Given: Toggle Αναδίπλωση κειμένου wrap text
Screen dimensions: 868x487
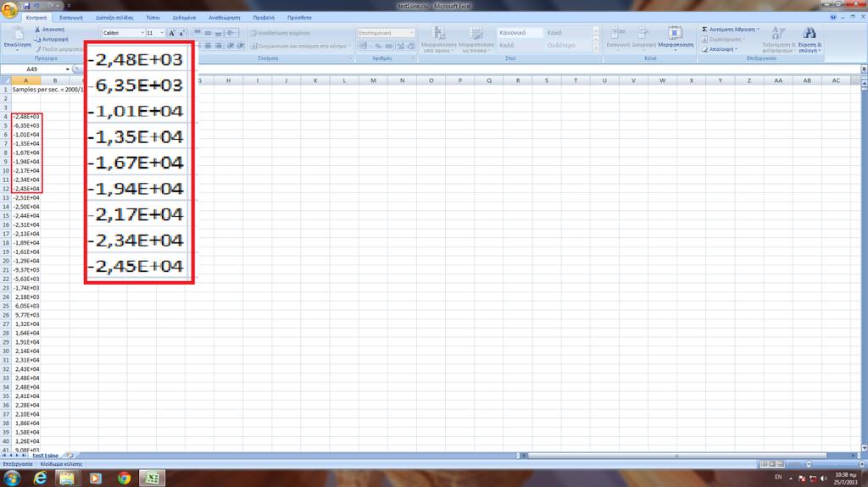Looking at the screenshot, I should click(280, 33).
